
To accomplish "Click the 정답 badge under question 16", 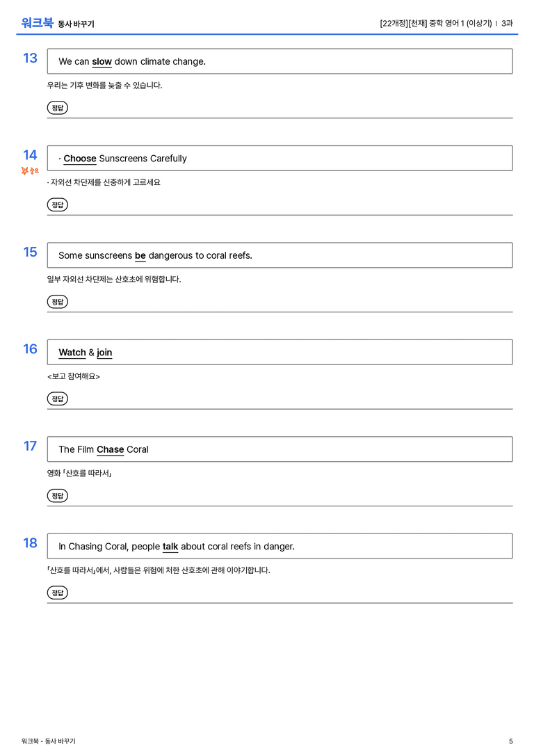I will click(57, 399).
